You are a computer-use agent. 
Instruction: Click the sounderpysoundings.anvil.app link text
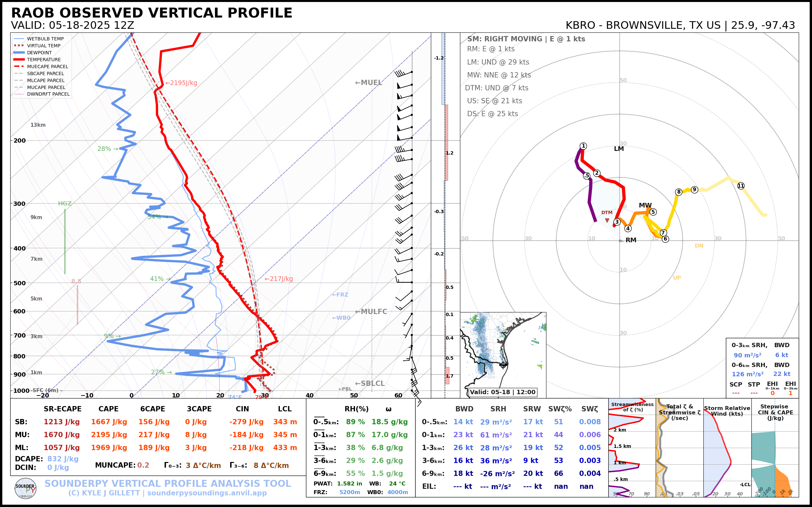[207, 493]
